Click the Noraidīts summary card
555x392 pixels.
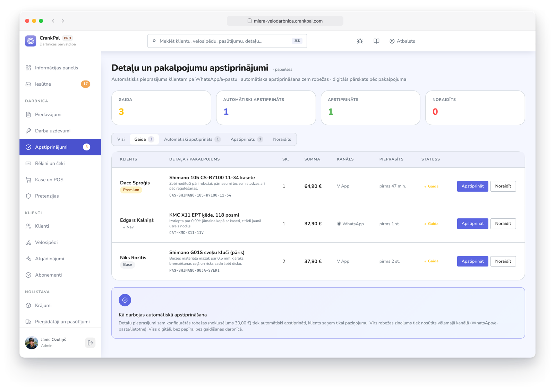(x=475, y=108)
